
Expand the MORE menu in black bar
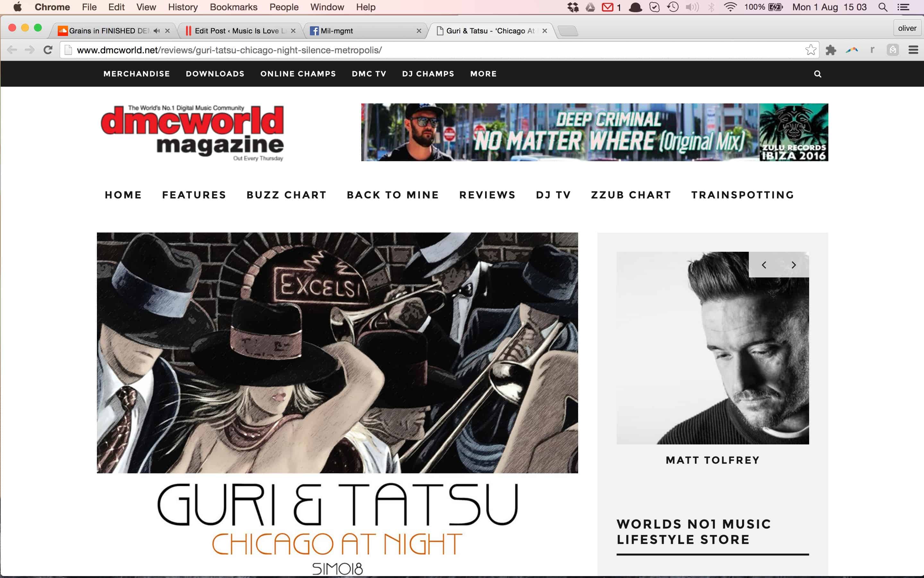pyautogui.click(x=483, y=74)
